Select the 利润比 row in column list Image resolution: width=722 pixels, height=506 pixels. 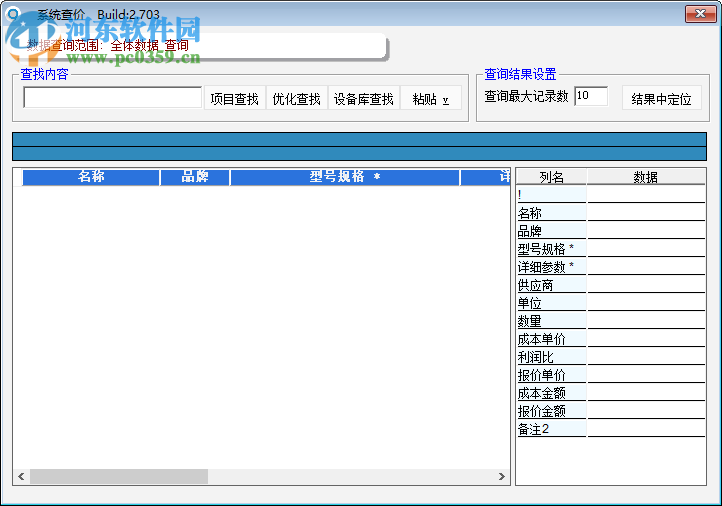coord(552,356)
